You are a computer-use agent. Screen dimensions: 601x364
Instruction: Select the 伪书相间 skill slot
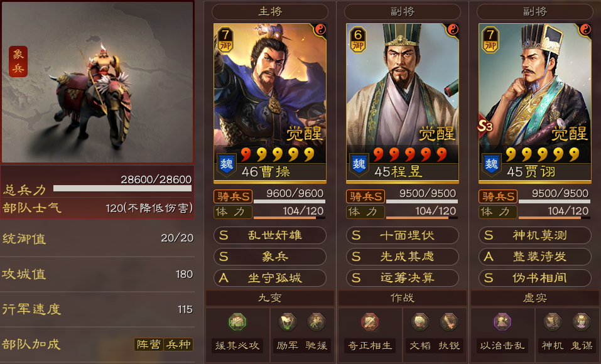534,278
